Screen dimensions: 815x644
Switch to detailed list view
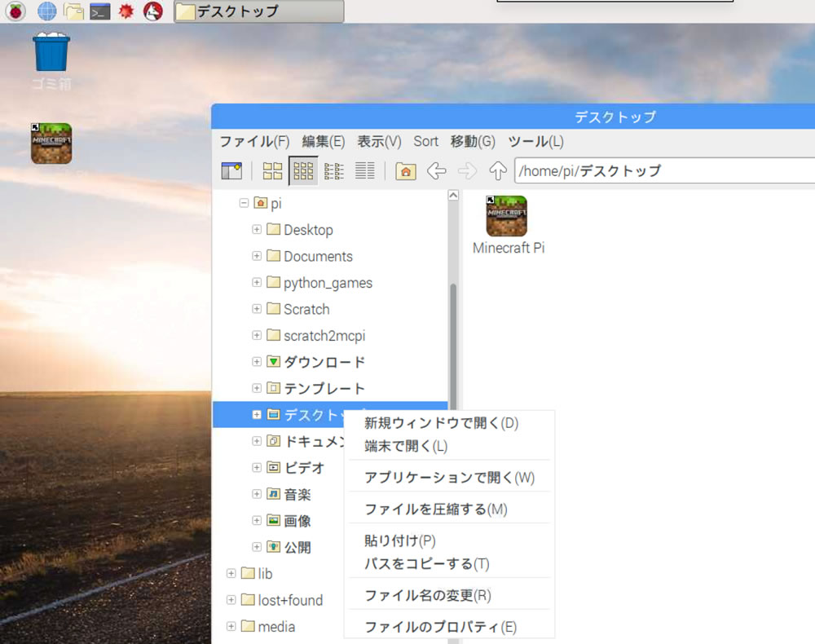tap(364, 170)
